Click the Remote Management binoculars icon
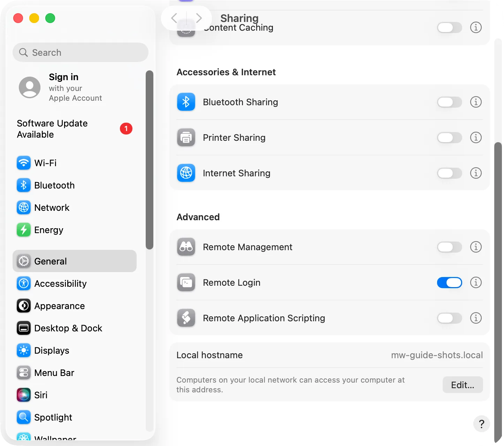This screenshot has width=504, height=446. pos(186,247)
